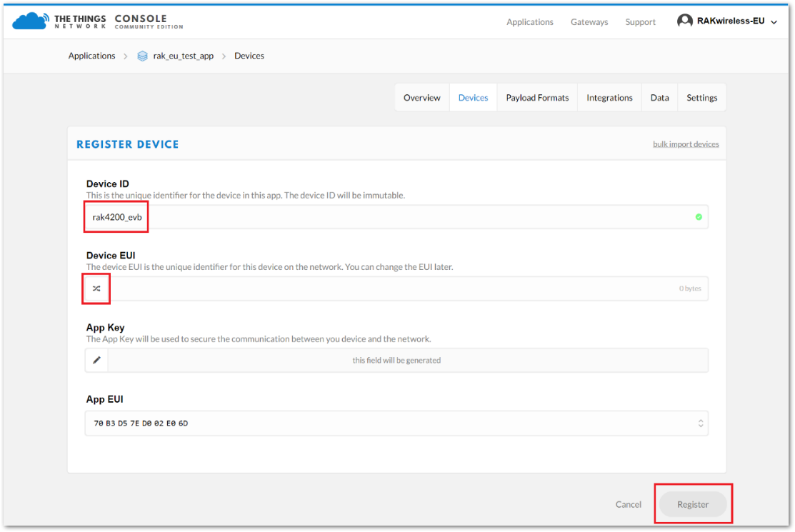795x532 pixels.
Task: Open rak_eu_test_app breadcrumb link
Action: coord(183,56)
